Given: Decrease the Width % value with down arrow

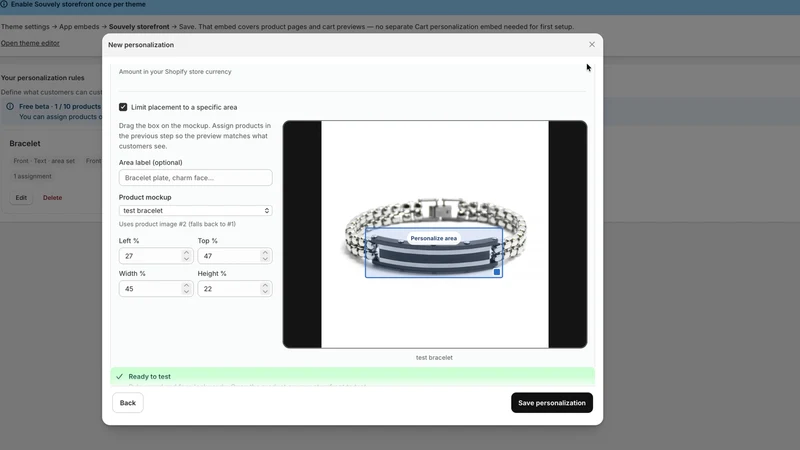Looking at the screenshot, I should (x=186, y=292).
